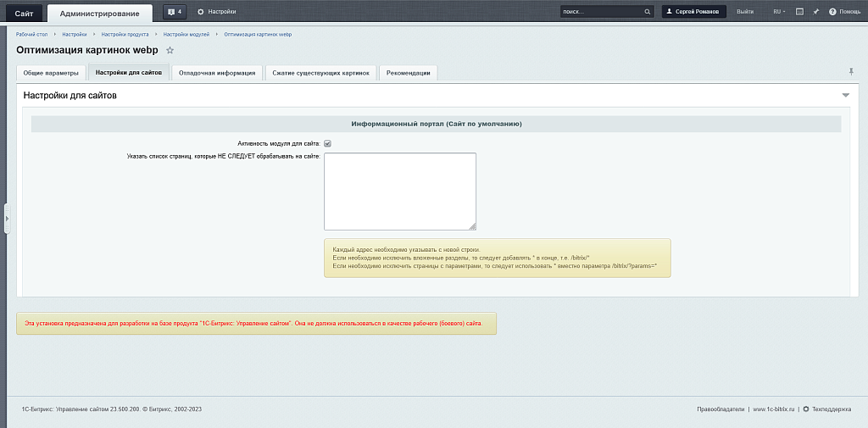
Task: Click the compact view panel icon
Action: click(799, 12)
